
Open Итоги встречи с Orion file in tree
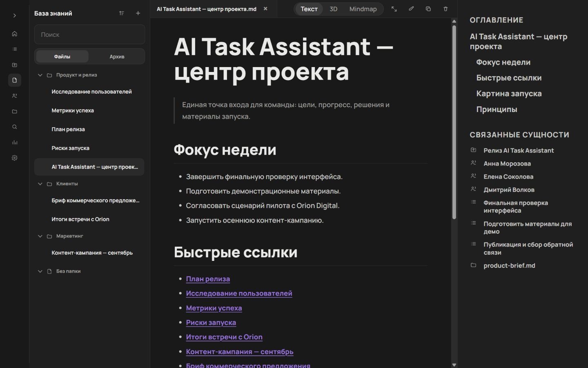(80, 219)
